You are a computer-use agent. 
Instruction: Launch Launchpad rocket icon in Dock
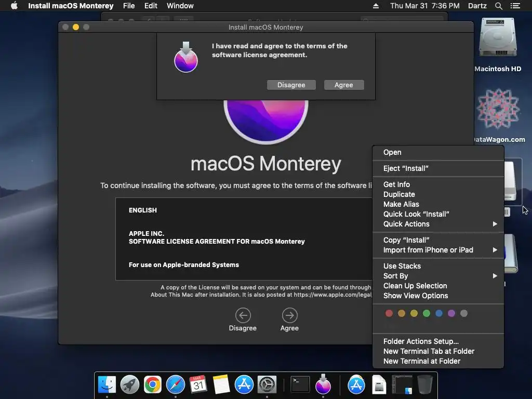[x=129, y=384]
